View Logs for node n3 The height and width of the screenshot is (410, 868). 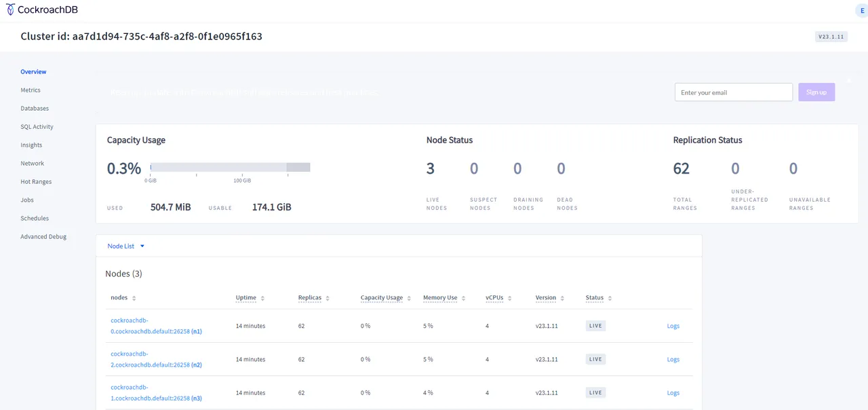673,392
